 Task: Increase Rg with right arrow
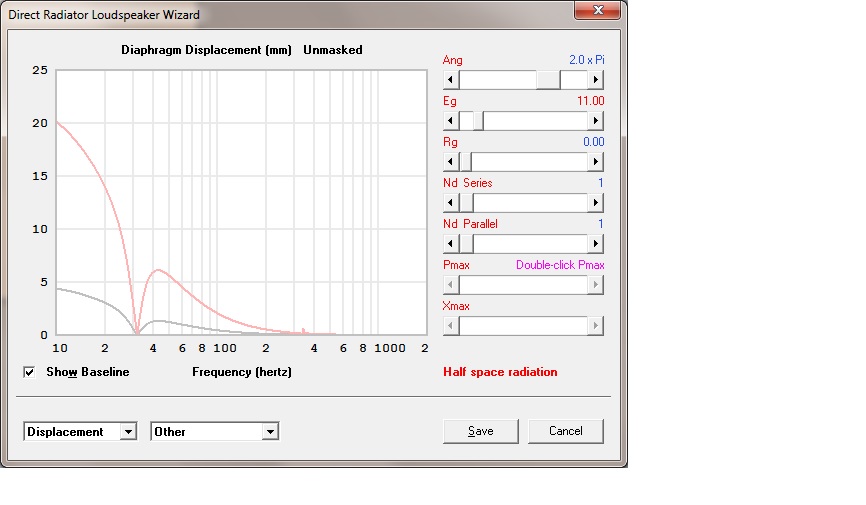pos(595,162)
